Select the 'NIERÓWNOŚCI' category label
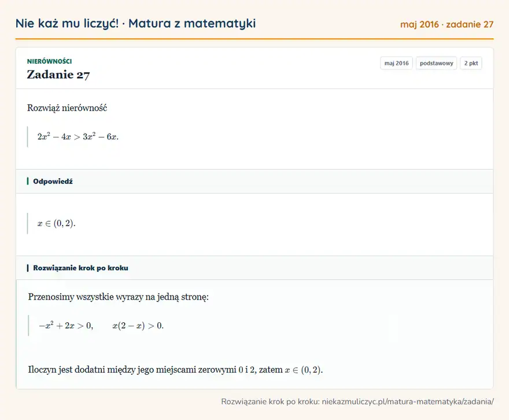 tap(49, 61)
